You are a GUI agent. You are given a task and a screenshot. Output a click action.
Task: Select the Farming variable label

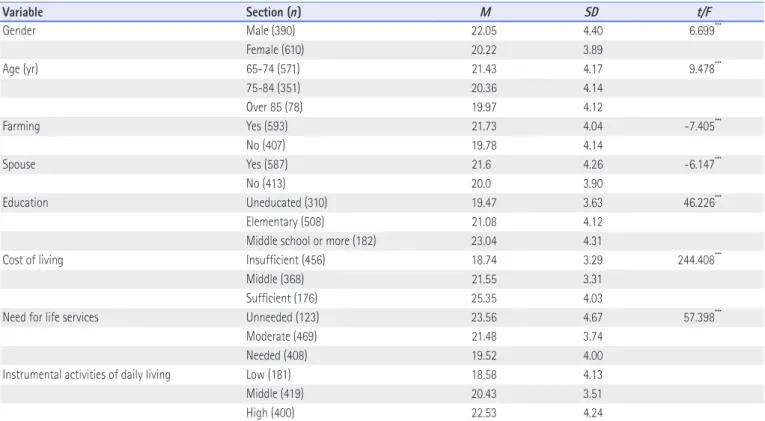pos(21,126)
